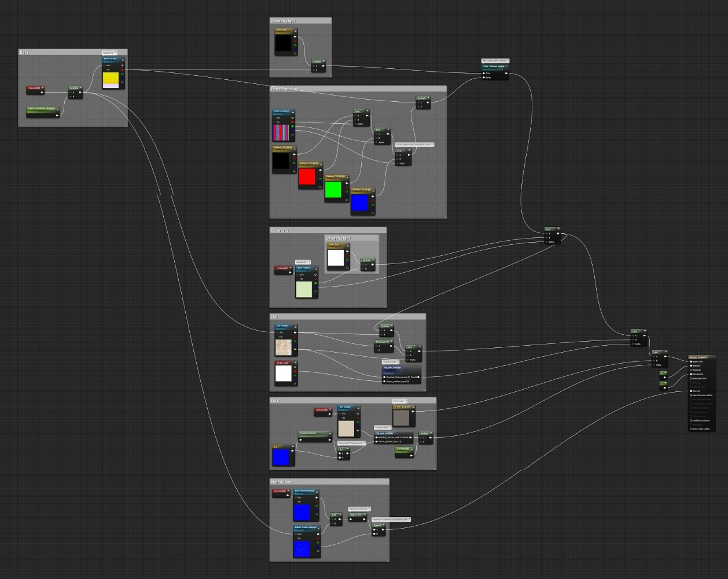Collapse the Pattern_COLOR (G) node preview
Screen dimensions: 728x579
coord(347,178)
